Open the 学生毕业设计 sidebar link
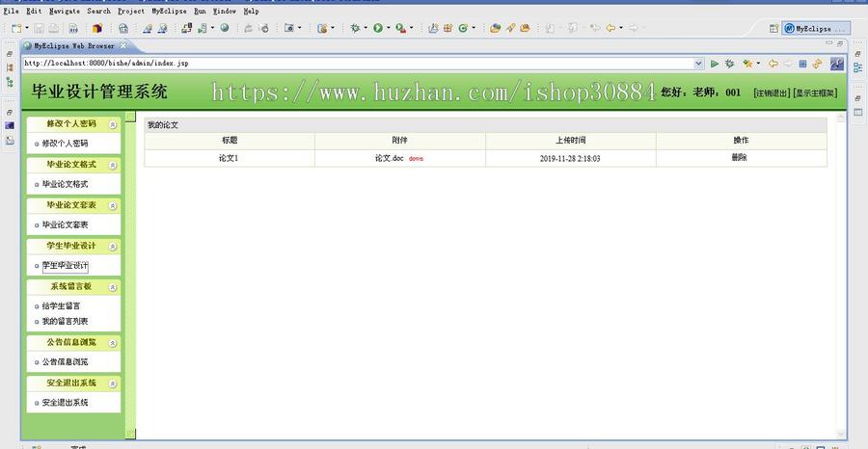Image resolution: width=868 pixels, height=449 pixels. 66,265
